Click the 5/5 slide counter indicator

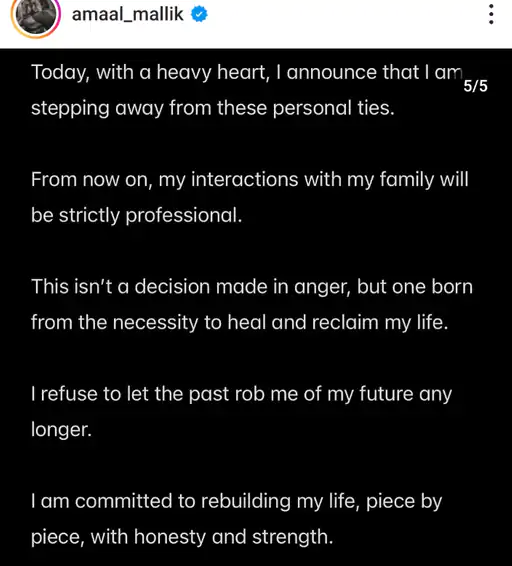(475, 86)
